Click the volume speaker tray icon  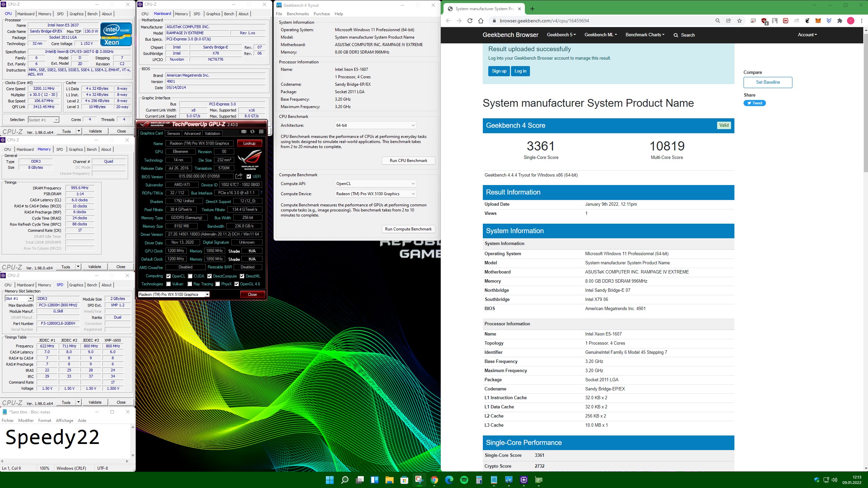point(834,480)
